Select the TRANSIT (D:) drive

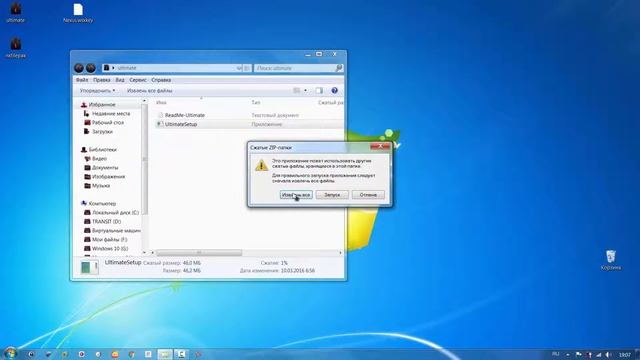106,222
